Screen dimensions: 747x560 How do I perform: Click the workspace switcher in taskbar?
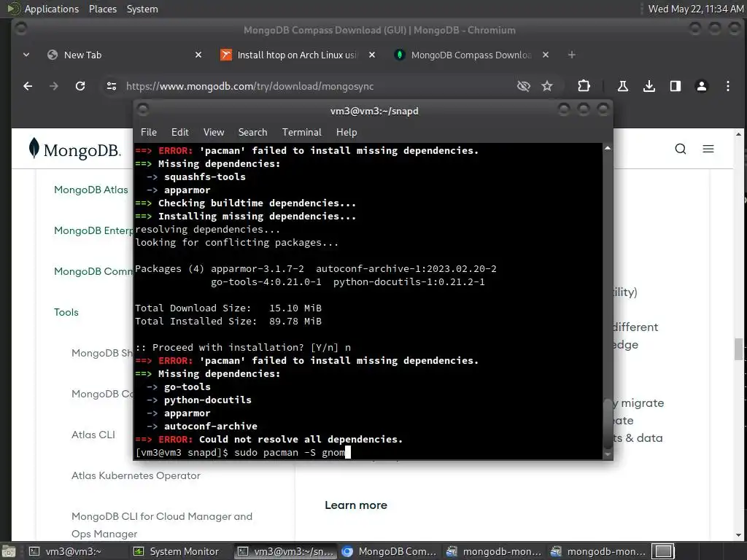click(x=662, y=551)
